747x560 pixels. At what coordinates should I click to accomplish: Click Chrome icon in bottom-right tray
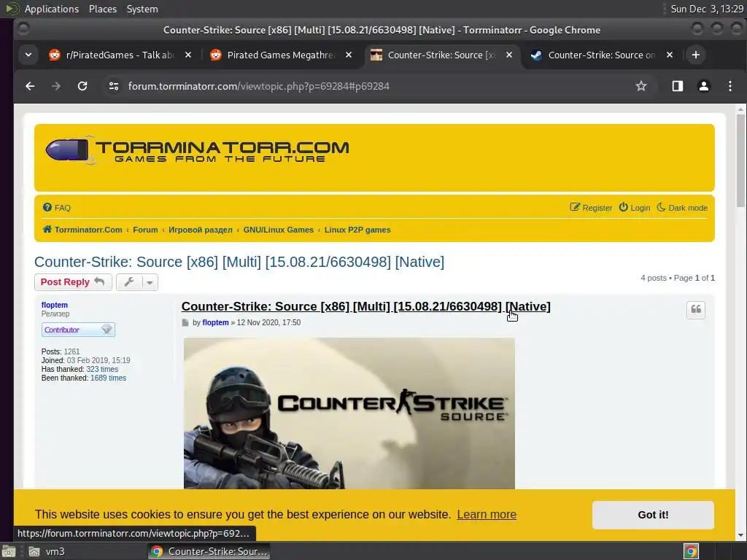[691, 551]
